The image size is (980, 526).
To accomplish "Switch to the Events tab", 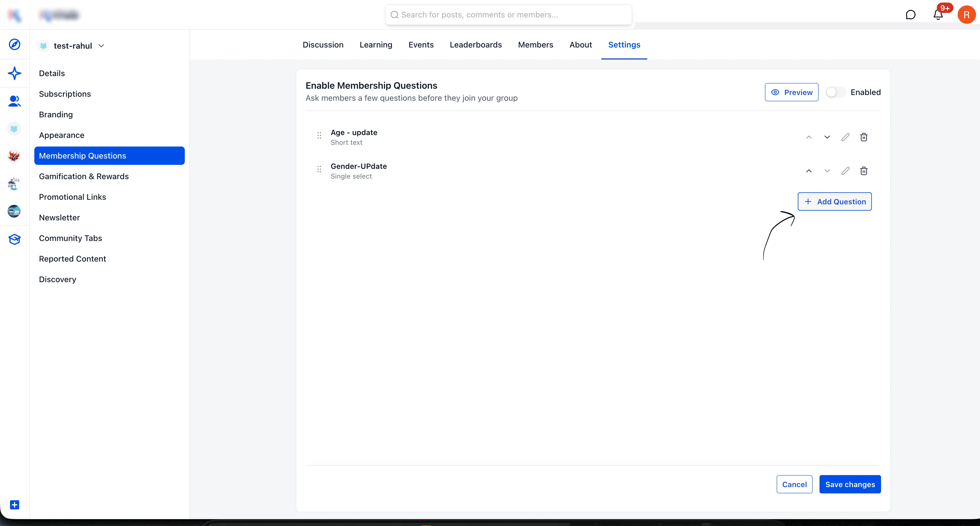I will (x=421, y=45).
